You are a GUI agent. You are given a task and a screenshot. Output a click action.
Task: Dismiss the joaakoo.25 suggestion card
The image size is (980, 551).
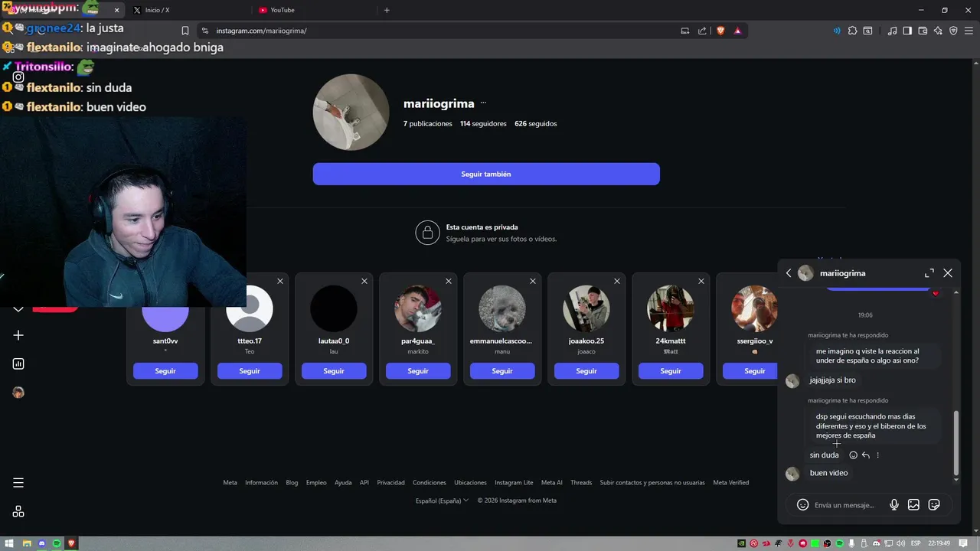(617, 282)
